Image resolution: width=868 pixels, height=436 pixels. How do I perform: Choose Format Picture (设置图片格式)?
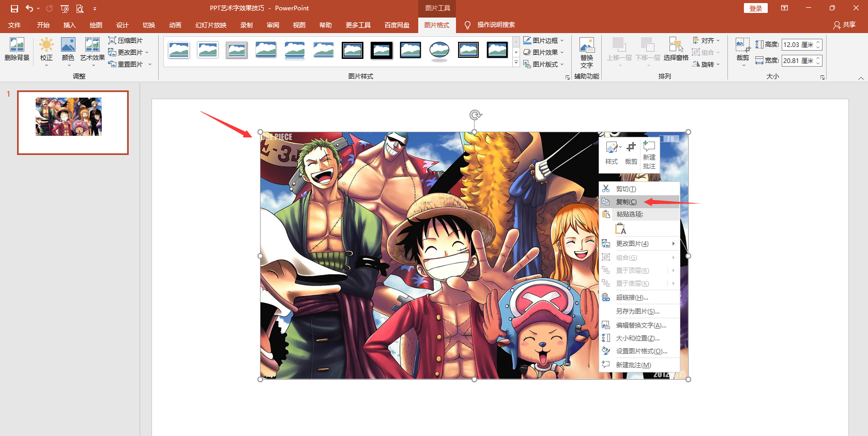639,351
